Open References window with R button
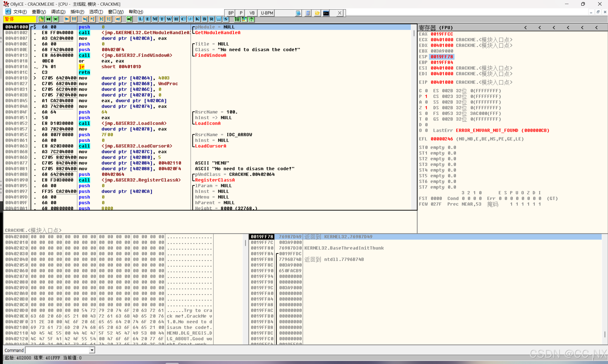The image size is (608, 364). [x=212, y=19]
